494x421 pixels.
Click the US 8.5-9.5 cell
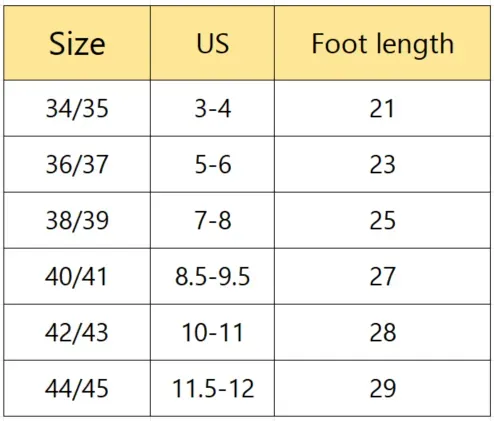pyautogui.click(x=213, y=276)
